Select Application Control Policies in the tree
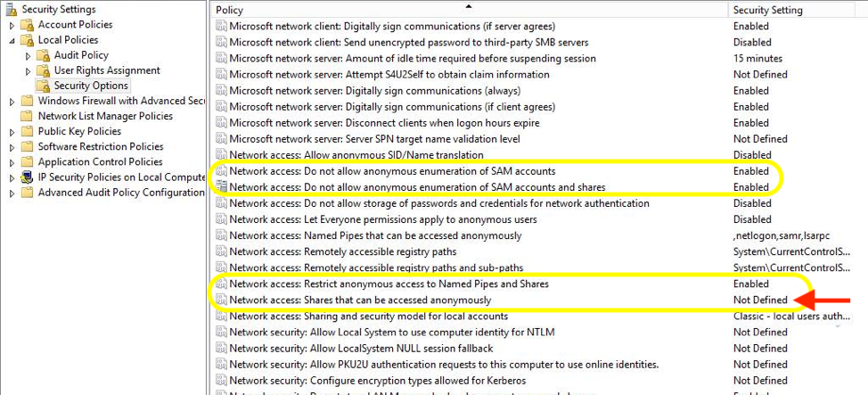The width and height of the screenshot is (868, 395). click(x=100, y=162)
